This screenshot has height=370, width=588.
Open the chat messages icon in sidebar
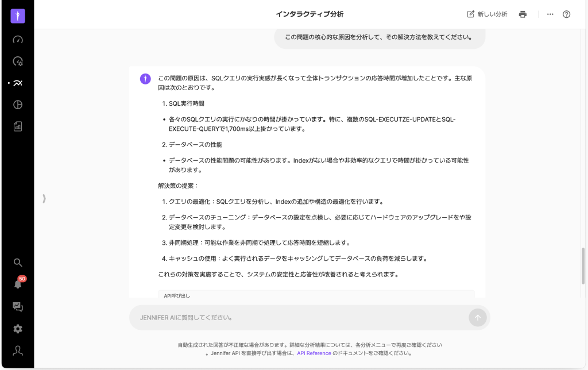[18, 307]
